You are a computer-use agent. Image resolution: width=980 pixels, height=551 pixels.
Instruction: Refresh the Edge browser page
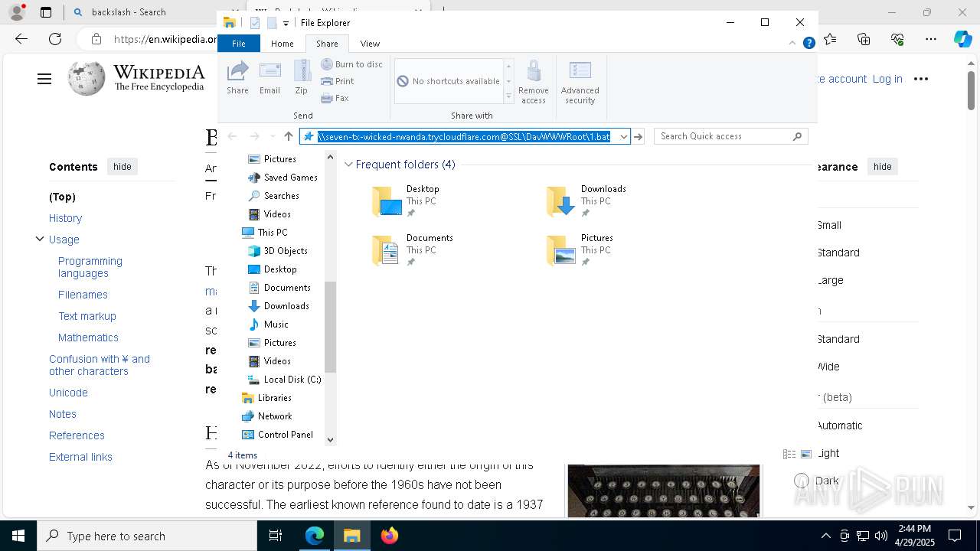[55, 39]
